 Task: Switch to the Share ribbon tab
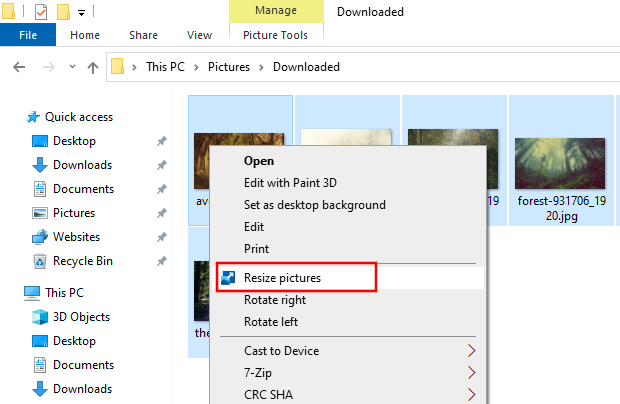click(143, 35)
